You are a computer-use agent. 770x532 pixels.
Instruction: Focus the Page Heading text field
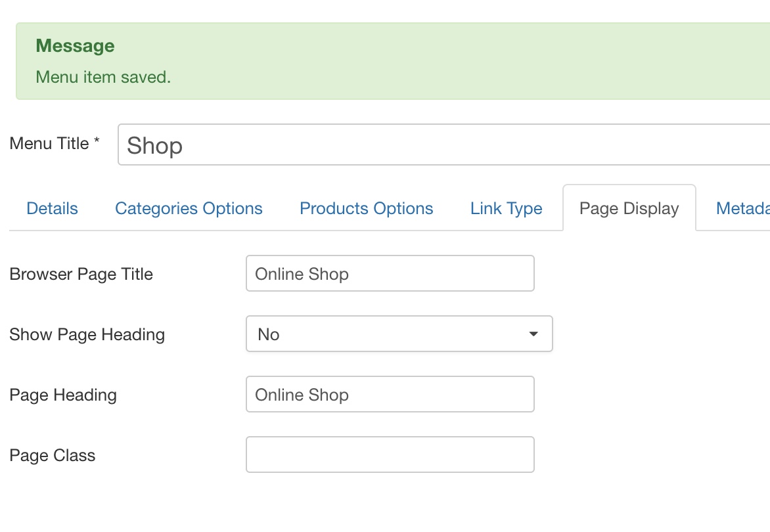pyautogui.click(x=390, y=395)
